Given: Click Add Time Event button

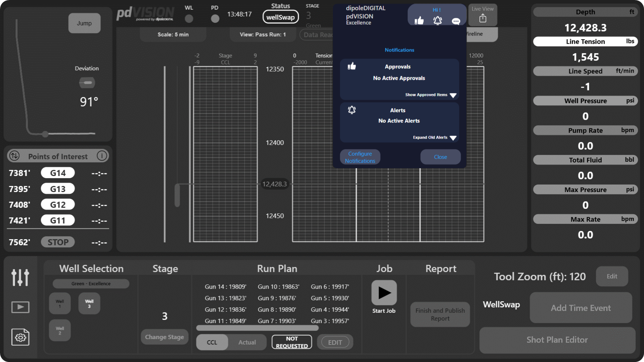Looking at the screenshot, I should (581, 308).
